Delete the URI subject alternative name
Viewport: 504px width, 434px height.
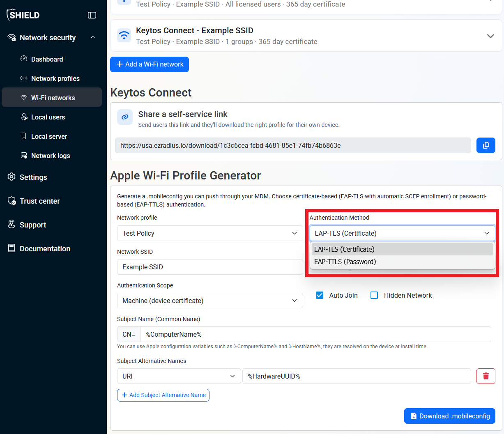coord(486,376)
